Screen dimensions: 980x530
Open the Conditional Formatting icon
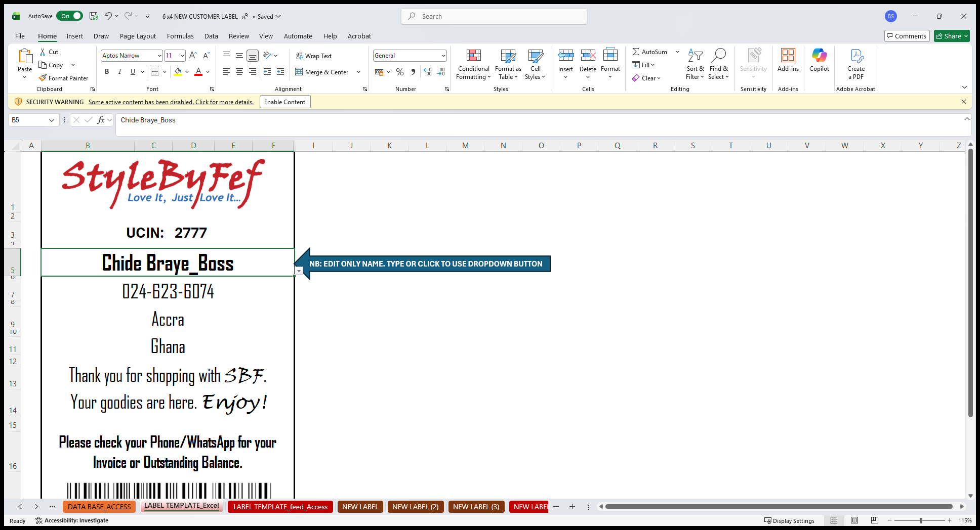pos(473,56)
